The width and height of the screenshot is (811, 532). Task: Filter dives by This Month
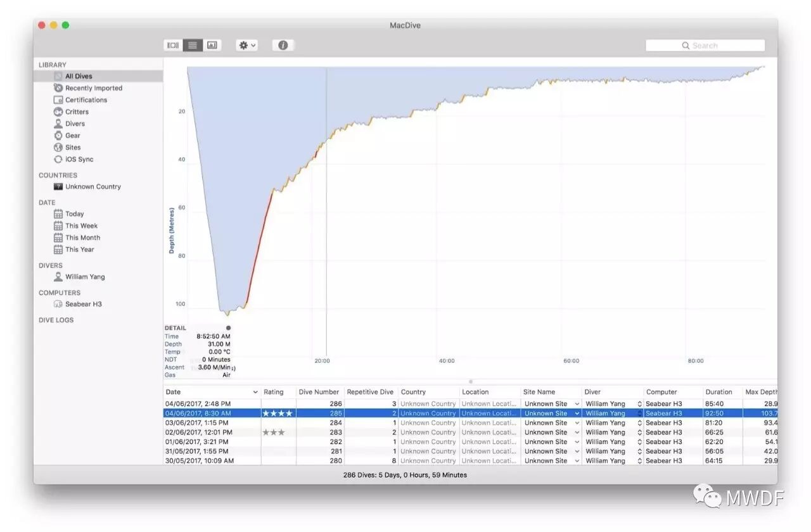(x=83, y=238)
